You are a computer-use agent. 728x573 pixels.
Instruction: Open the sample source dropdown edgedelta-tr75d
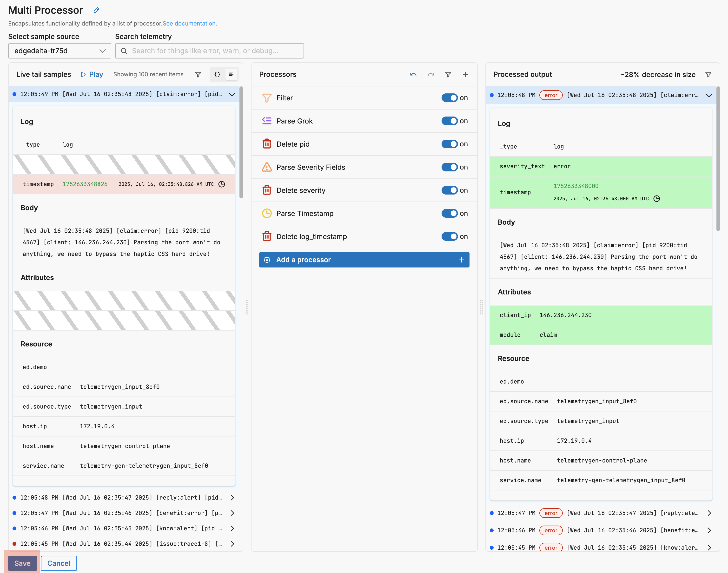[60, 51]
